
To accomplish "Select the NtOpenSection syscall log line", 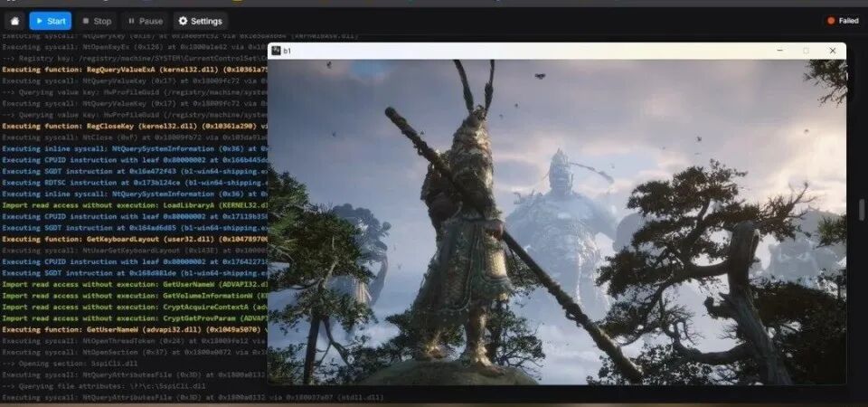I will click(135, 352).
